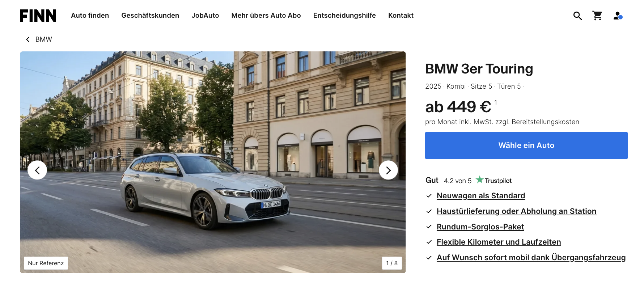
Task: Open the Rundum-Sorglos-Paket link
Action: (x=480, y=227)
